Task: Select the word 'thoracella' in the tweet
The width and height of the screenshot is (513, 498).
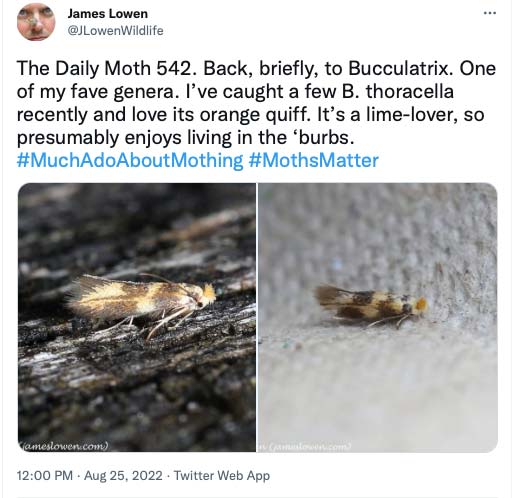Action: coord(410,91)
